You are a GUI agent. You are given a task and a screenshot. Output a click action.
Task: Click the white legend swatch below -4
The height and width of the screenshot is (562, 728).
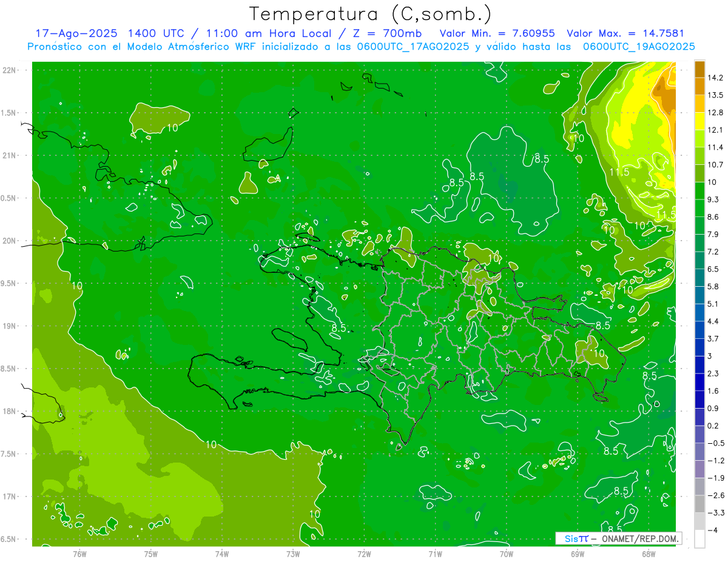pyautogui.click(x=699, y=539)
